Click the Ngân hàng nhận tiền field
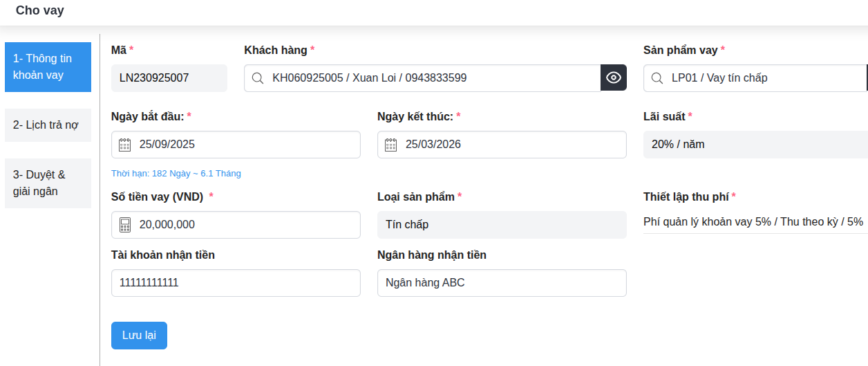 click(502, 283)
